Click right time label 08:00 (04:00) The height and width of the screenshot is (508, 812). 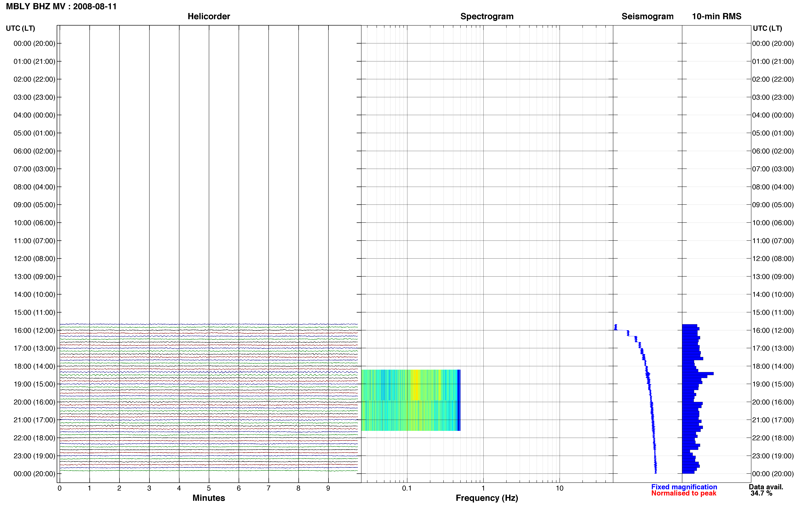(x=773, y=187)
